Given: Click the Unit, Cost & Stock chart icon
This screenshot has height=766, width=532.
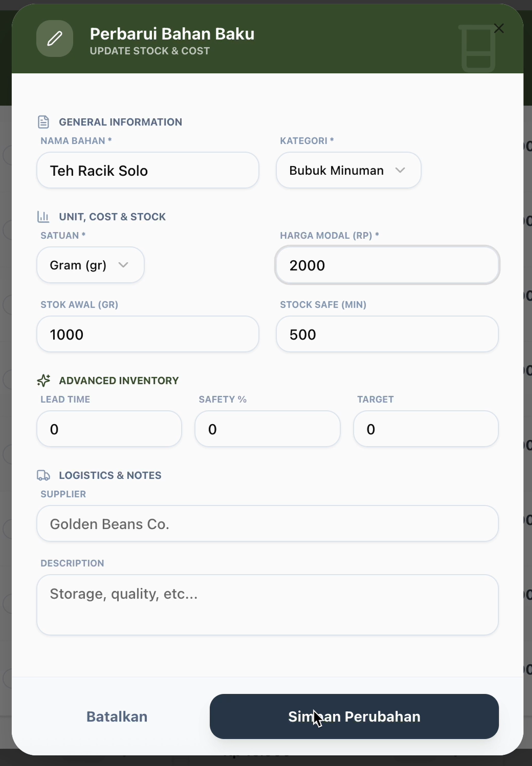Looking at the screenshot, I should (x=44, y=217).
